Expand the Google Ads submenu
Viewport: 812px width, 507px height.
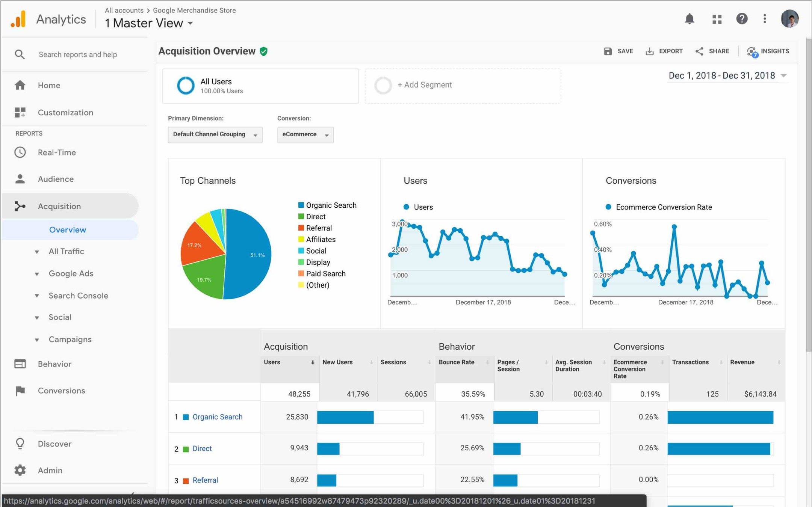click(71, 273)
